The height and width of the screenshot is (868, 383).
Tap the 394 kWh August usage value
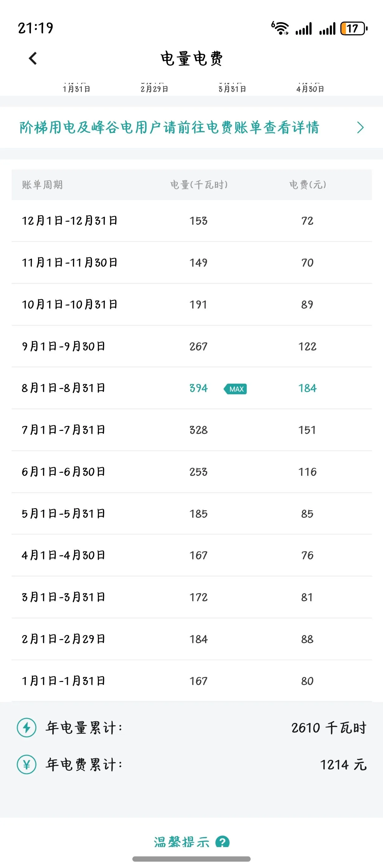click(x=198, y=388)
